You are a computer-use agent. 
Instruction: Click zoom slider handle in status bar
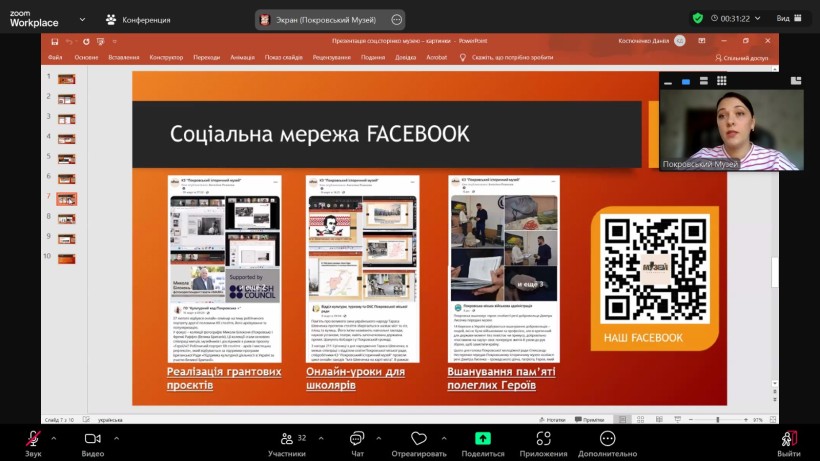718,420
